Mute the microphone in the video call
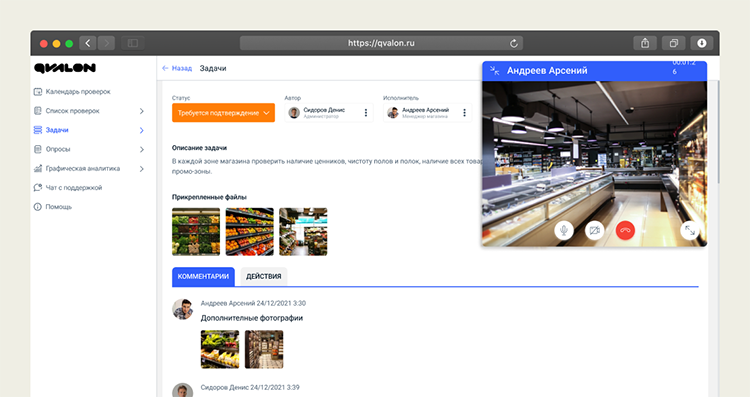The image size is (750, 397). (x=564, y=230)
